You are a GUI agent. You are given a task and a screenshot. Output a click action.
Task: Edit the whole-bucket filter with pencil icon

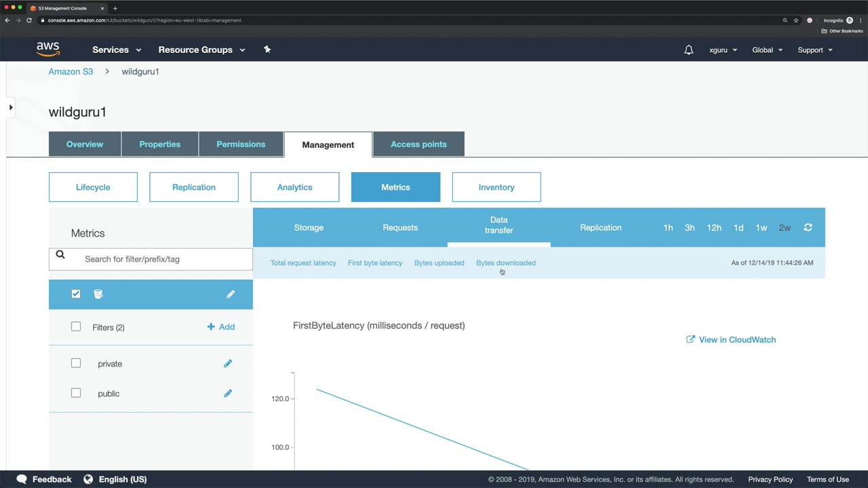[231, 293]
